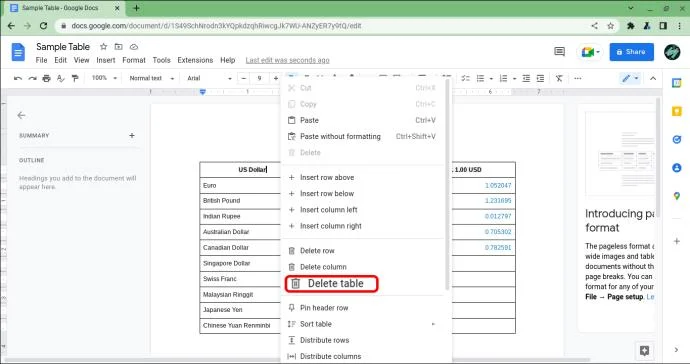Open Normal text style dropdown
This screenshot has width=690, height=364.
(152, 78)
